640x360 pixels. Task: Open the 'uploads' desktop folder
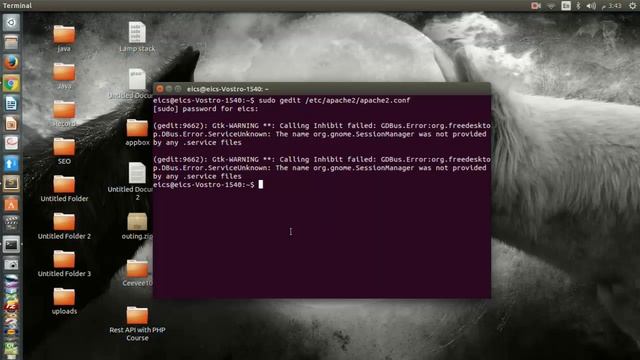point(64,302)
